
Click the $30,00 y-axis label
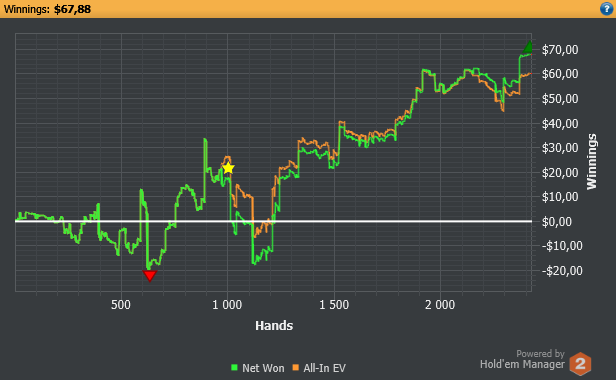pyautogui.click(x=560, y=148)
